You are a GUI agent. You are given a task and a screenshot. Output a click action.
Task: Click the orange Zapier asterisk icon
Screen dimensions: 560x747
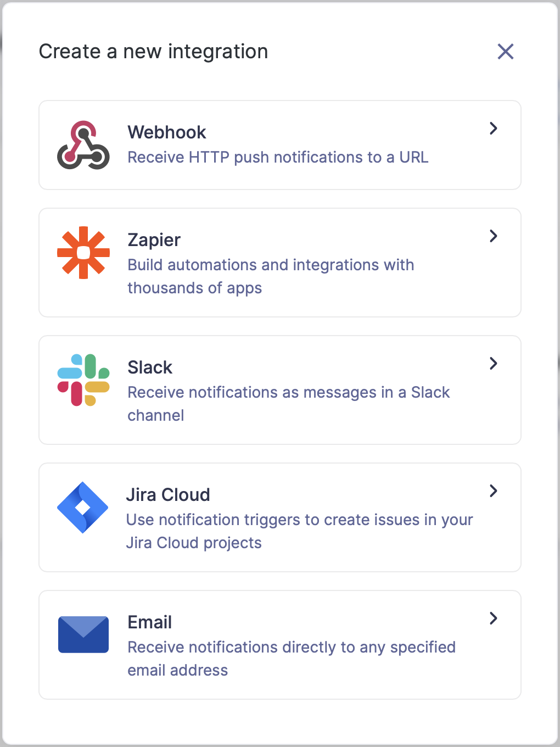click(83, 253)
